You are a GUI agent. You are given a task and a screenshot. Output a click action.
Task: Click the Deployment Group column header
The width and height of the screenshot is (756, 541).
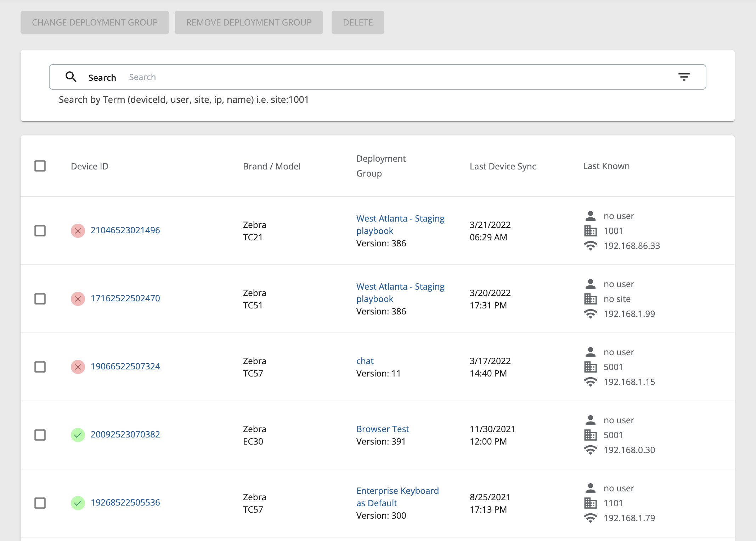(x=381, y=166)
